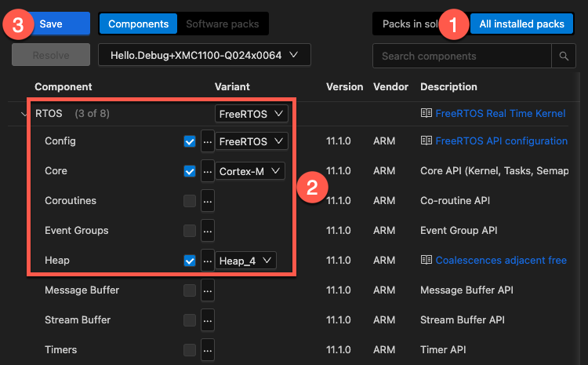The image size is (588, 365).
Task: Open the ellipsis options for Heap row
Action: click(x=207, y=261)
